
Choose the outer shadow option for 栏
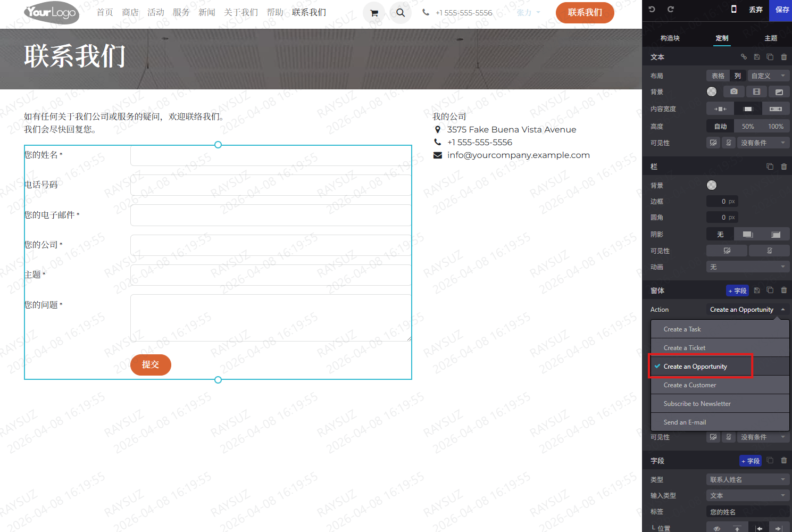(748, 235)
